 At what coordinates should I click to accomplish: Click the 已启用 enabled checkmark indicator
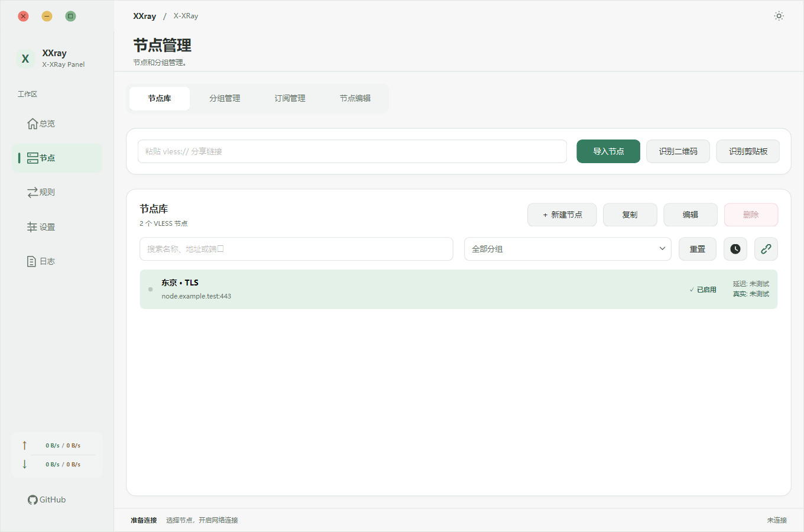click(703, 290)
